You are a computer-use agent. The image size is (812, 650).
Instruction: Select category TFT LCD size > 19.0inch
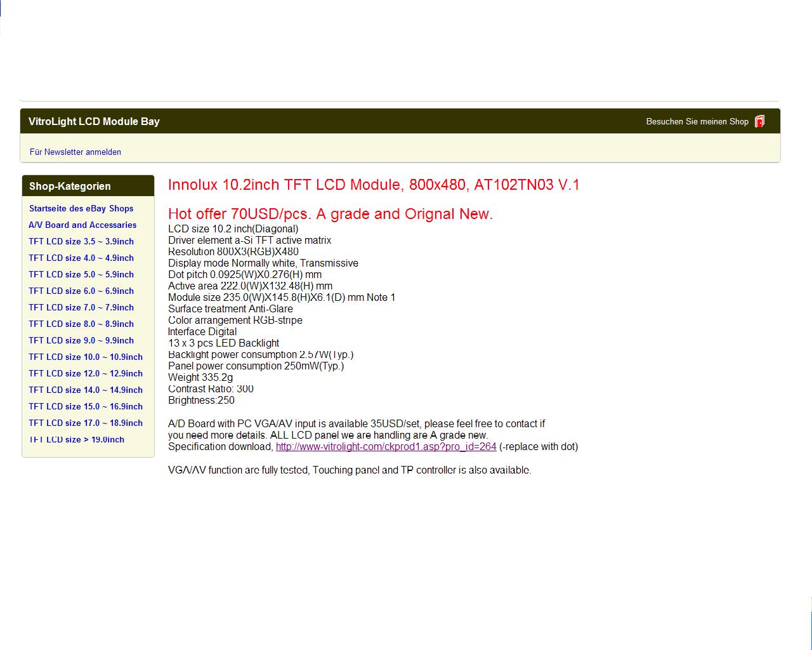point(77,439)
